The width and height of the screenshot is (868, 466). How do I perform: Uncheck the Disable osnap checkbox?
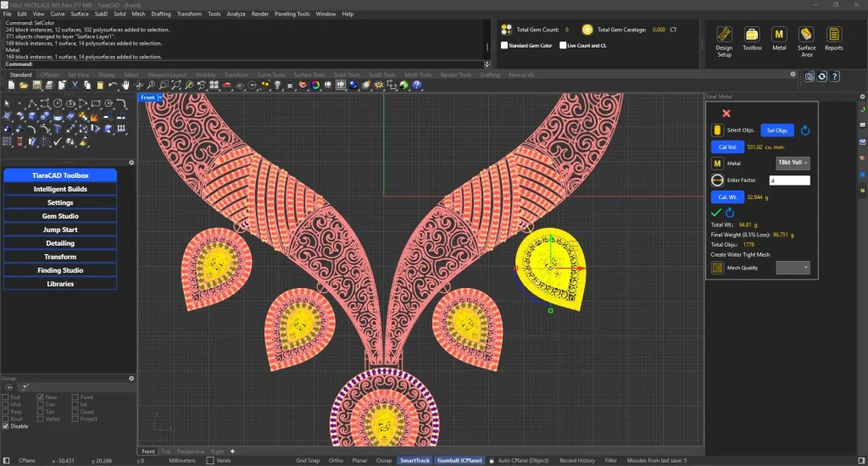[x=7, y=426]
